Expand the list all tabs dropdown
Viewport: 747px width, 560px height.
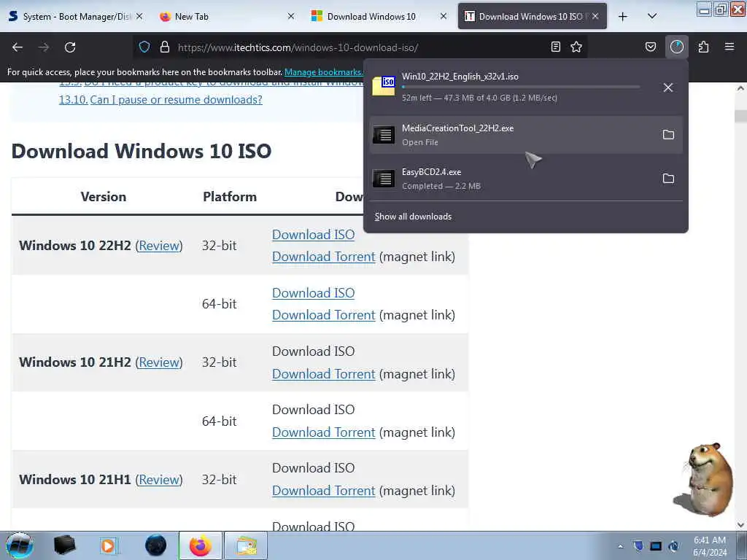point(652,17)
